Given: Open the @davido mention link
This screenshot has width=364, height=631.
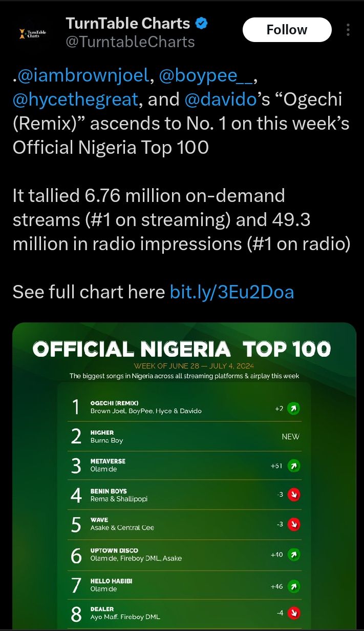Looking at the screenshot, I should (221, 99).
